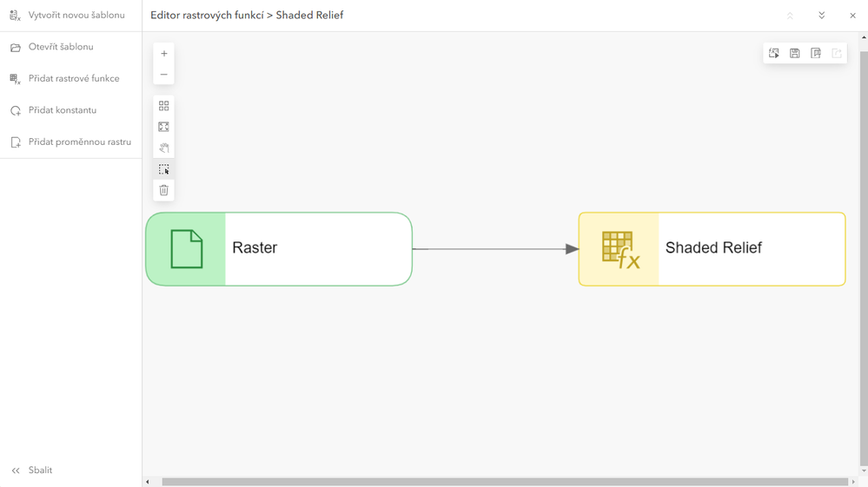Viewport: 868px width, 487px height.
Task: Activate the pan hand tool
Action: pyautogui.click(x=163, y=148)
